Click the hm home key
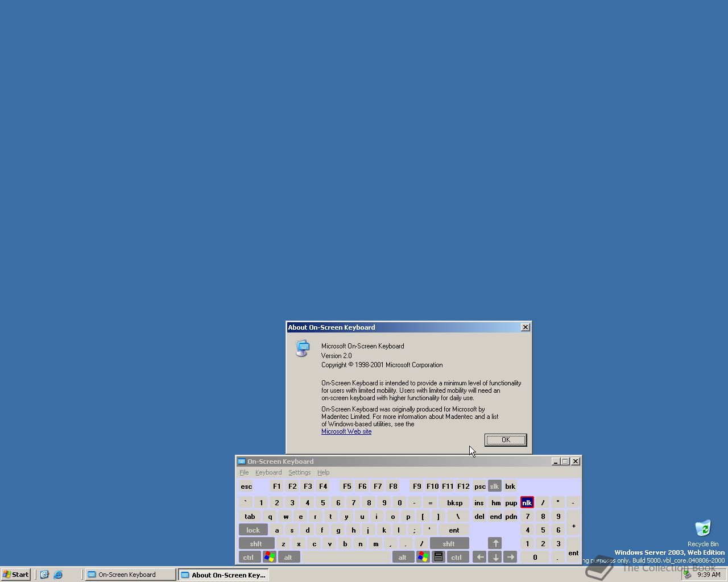The image size is (728, 582). coord(496,502)
